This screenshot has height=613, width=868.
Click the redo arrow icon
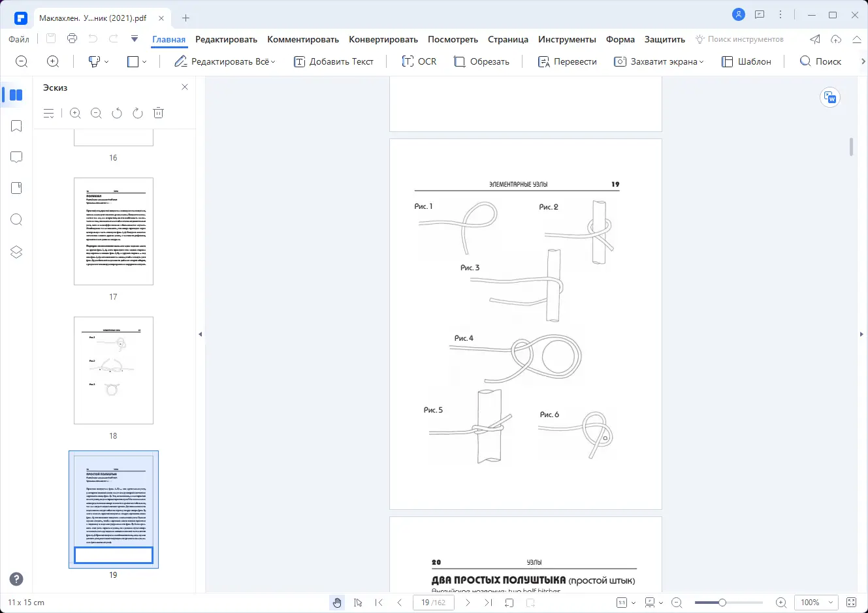114,39
